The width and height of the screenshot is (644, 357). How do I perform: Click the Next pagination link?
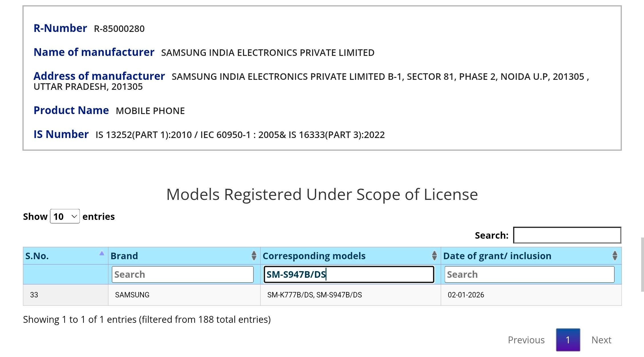(x=601, y=340)
